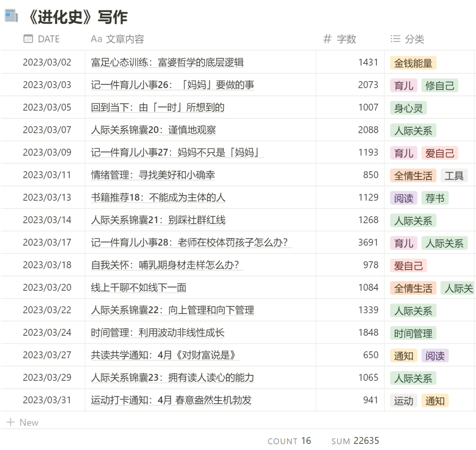The width and height of the screenshot is (476, 450).
Task: Open page 人际关系锦囊20：谨慎地观察
Action: click(153, 130)
